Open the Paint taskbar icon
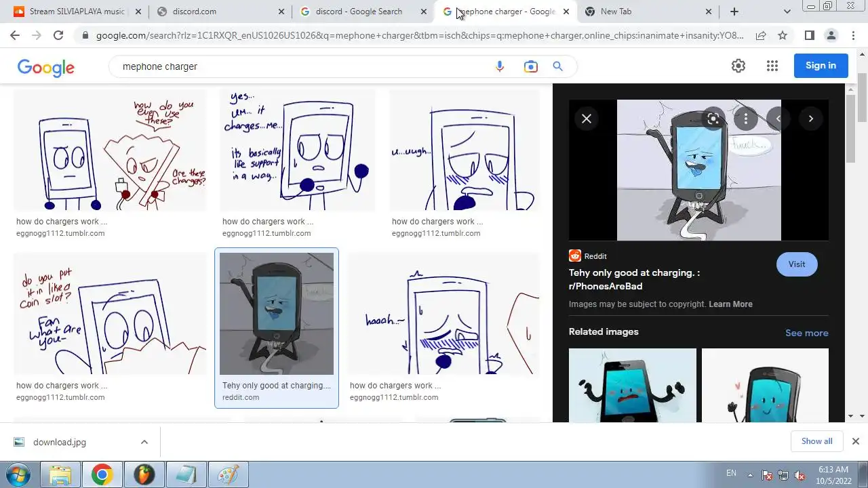Image resolution: width=868 pixels, height=488 pixels. tap(227, 474)
